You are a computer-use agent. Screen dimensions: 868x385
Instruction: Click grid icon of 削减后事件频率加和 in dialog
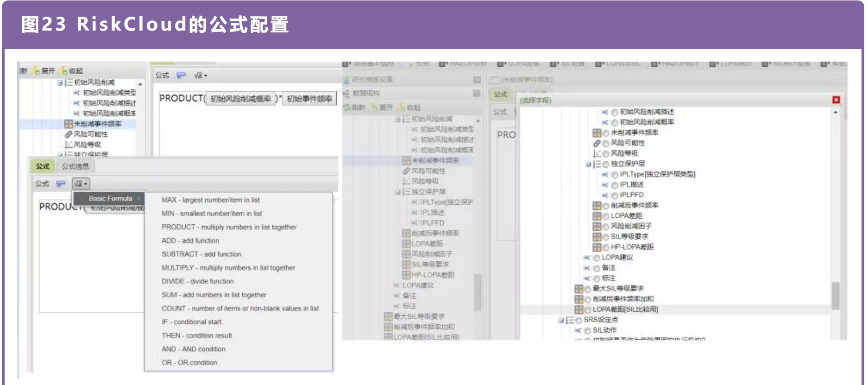point(579,299)
